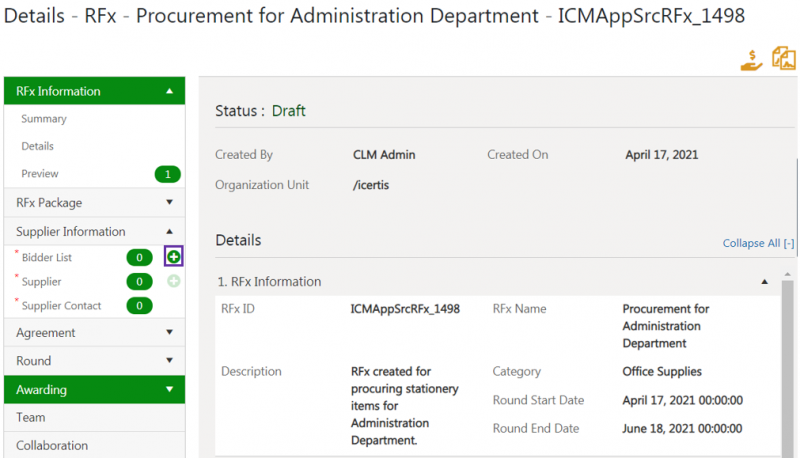Open the Summary item in sidebar

point(44,119)
